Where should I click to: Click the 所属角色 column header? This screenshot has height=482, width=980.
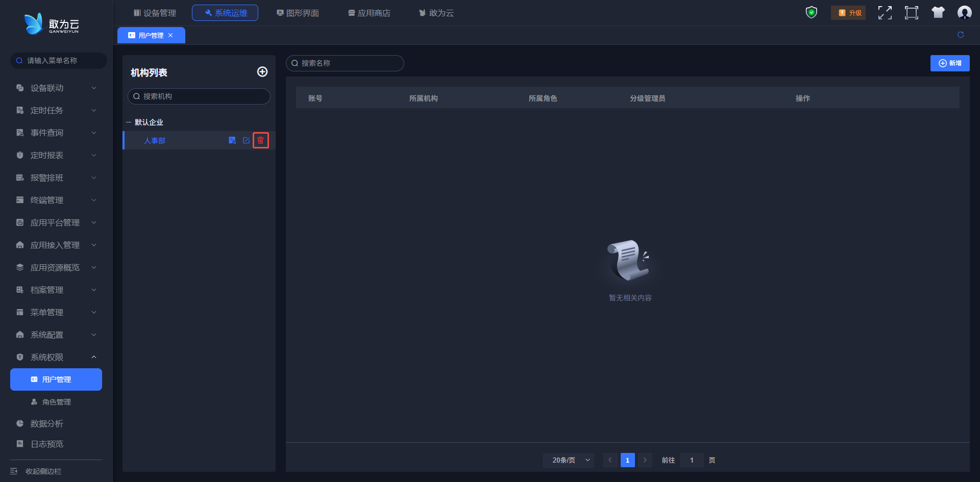click(x=543, y=98)
